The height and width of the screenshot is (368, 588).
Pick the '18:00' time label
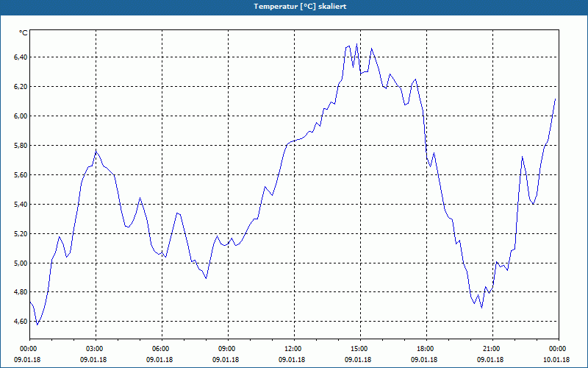(x=426, y=349)
